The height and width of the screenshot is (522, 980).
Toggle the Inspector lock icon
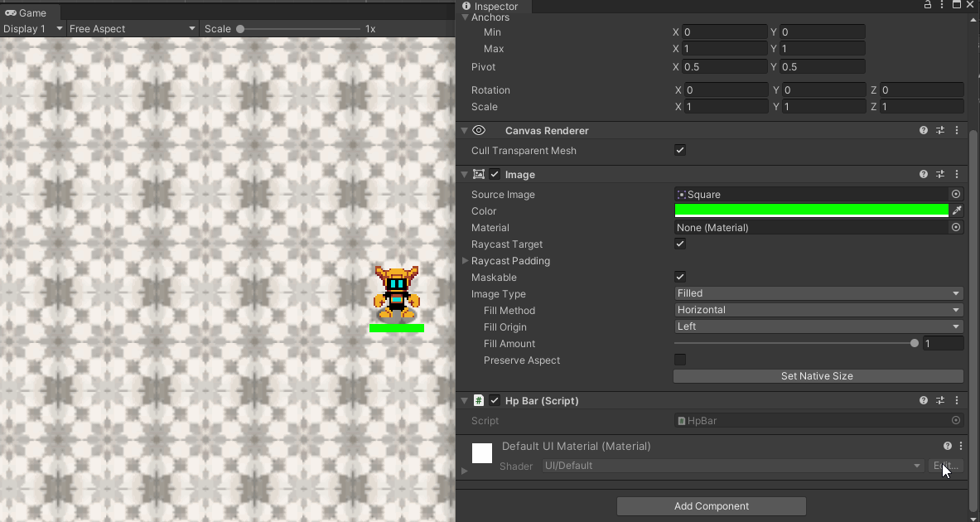pyautogui.click(x=928, y=5)
